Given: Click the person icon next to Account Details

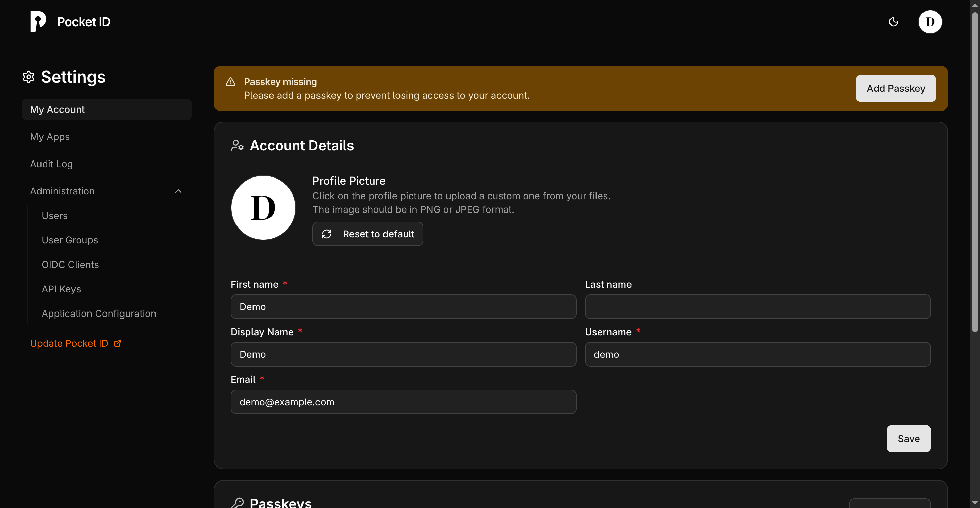Looking at the screenshot, I should click(x=237, y=145).
